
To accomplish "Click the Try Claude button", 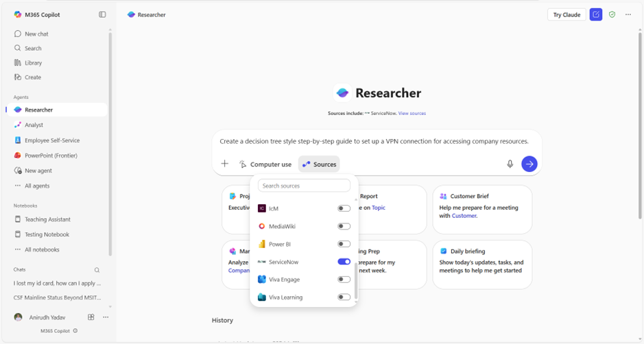I will point(567,14).
